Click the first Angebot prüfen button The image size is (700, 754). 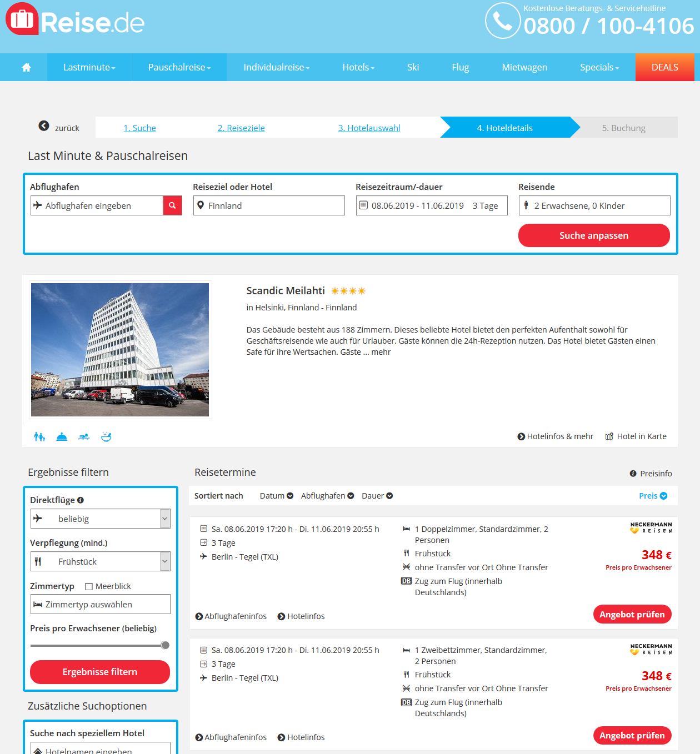[x=632, y=614]
